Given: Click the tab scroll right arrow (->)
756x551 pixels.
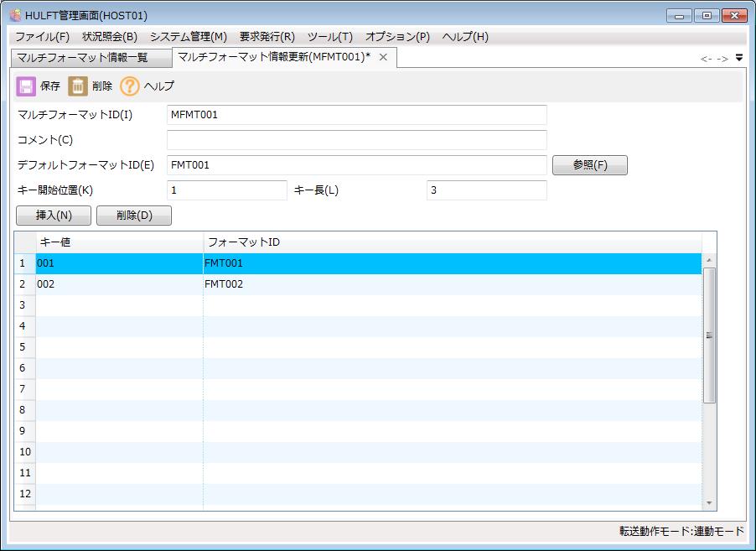Looking at the screenshot, I should pyautogui.click(x=722, y=59).
